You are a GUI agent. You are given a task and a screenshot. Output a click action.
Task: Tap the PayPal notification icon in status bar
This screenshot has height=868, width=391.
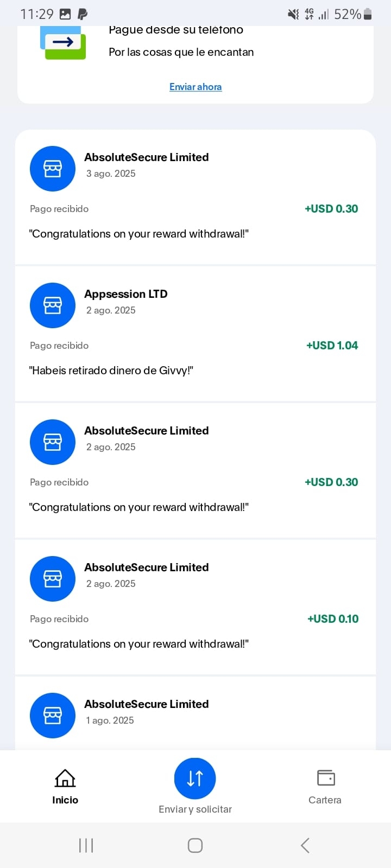point(83,14)
